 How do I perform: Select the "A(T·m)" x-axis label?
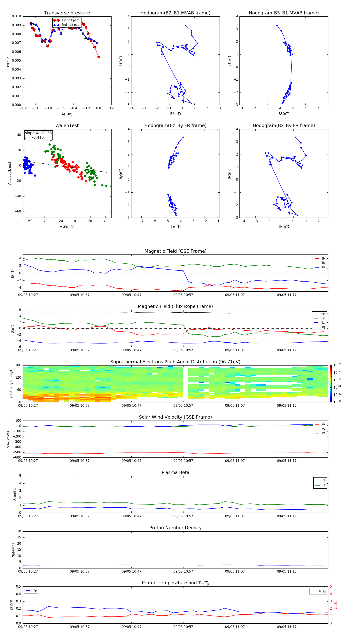click(67, 114)
